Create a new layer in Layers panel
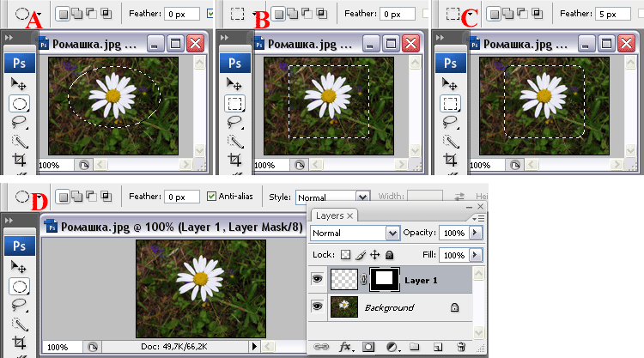The image size is (644, 358). click(x=437, y=348)
